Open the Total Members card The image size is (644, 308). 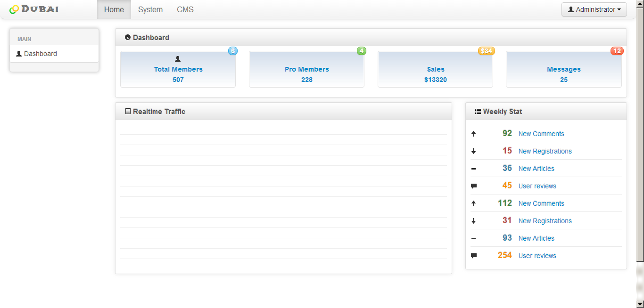pyautogui.click(x=178, y=69)
